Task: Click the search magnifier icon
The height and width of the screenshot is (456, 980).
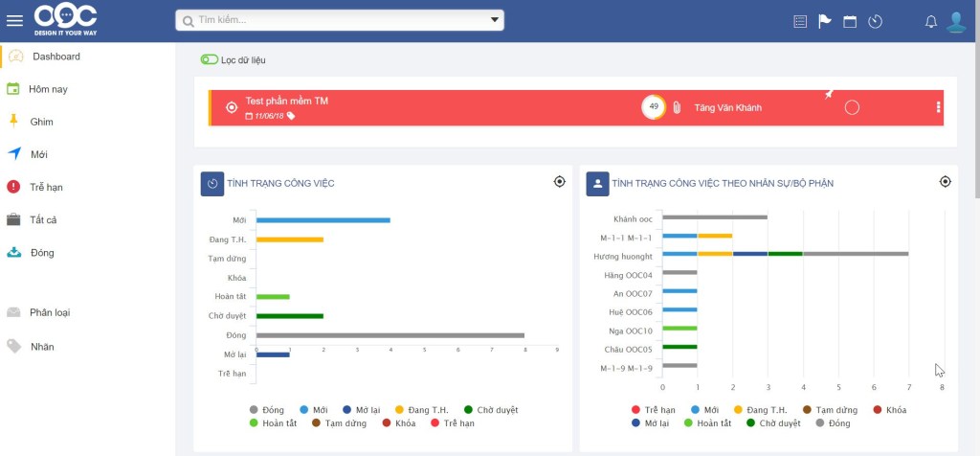Action: pos(189,21)
